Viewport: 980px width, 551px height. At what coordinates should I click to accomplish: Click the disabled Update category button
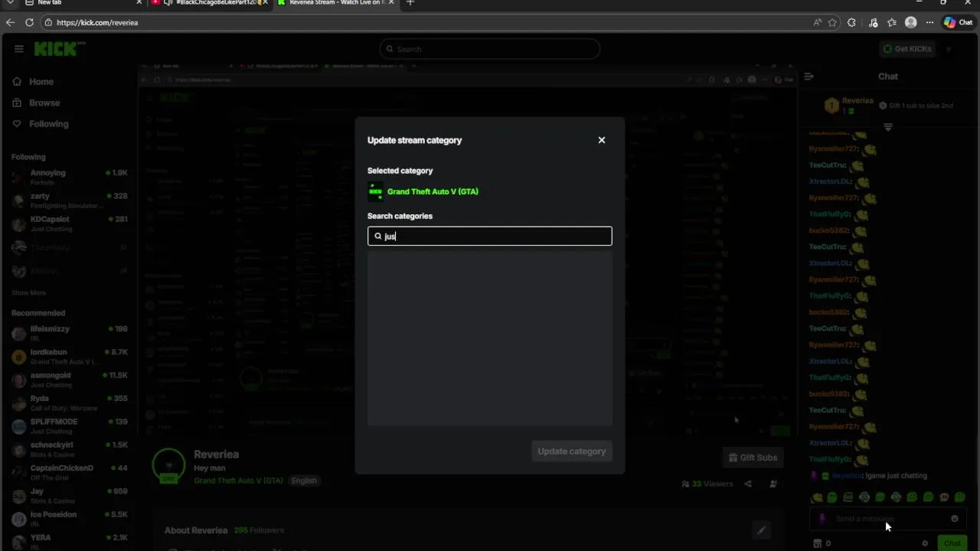pos(571,451)
